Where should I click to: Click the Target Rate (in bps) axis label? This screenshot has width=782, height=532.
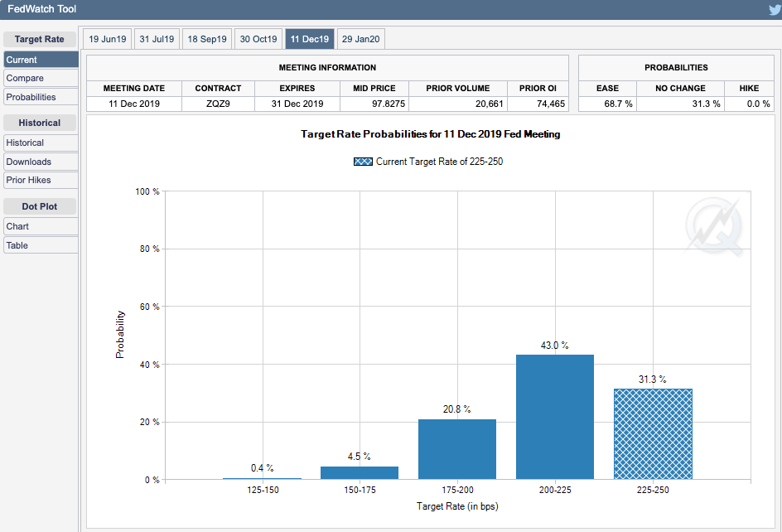[457, 506]
